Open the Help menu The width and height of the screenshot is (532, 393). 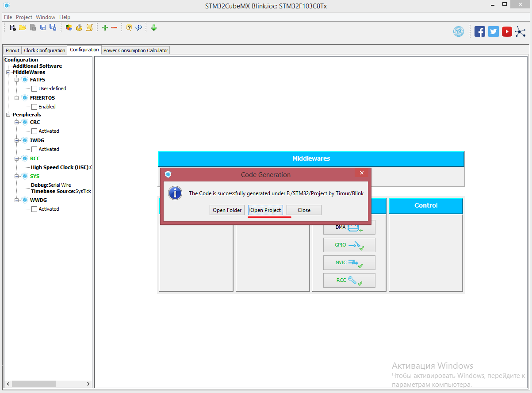[65, 17]
